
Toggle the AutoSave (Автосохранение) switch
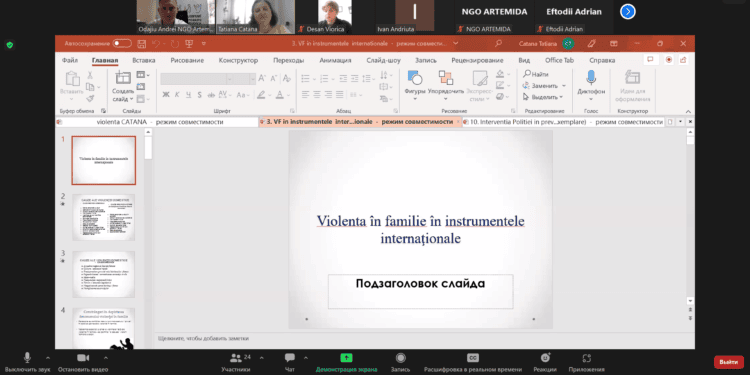[122, 44]
